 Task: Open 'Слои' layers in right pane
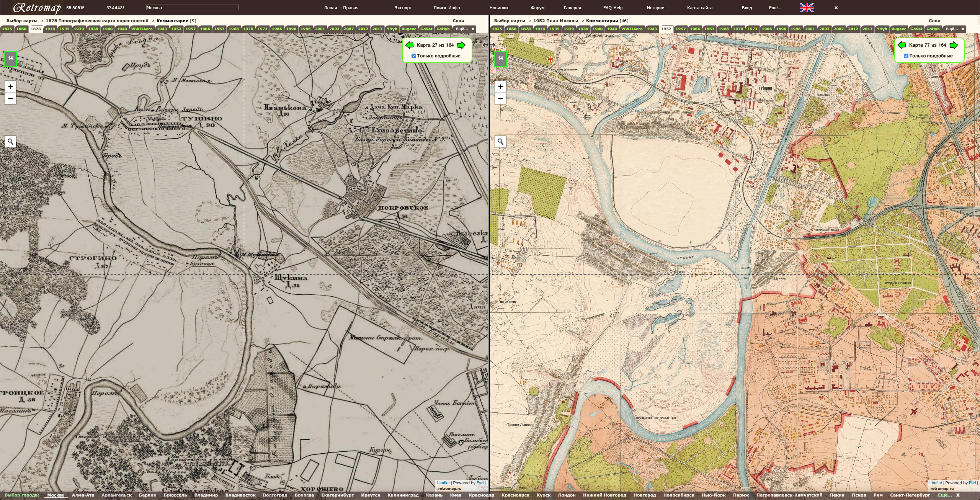934,21
